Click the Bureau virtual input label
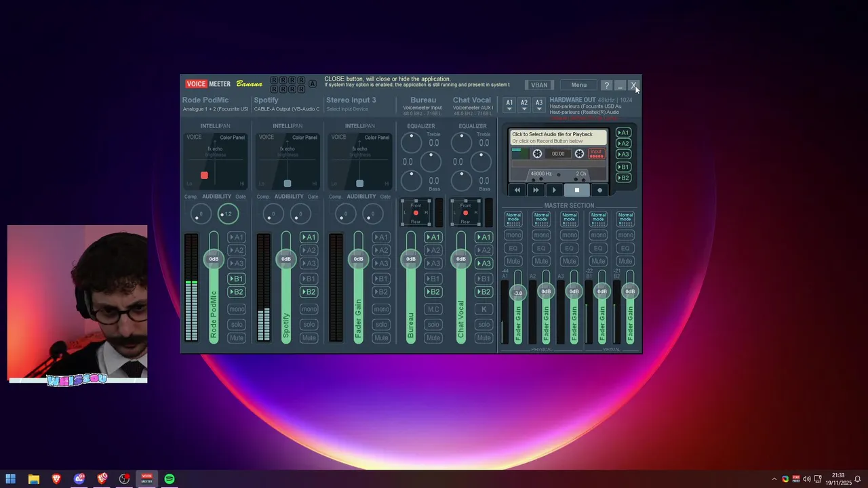Image resolution: width=868 pixels, height=488 pixels. coord(423,100)
